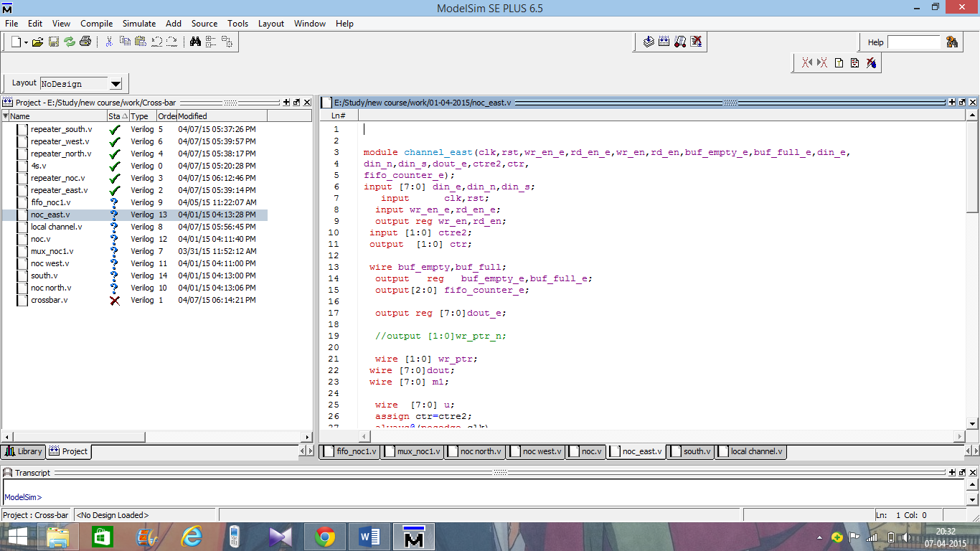The height and width of the screenshot is (551, 980).
Task: Switch to the south.v editor tab
Action: [x=689, y=451]
